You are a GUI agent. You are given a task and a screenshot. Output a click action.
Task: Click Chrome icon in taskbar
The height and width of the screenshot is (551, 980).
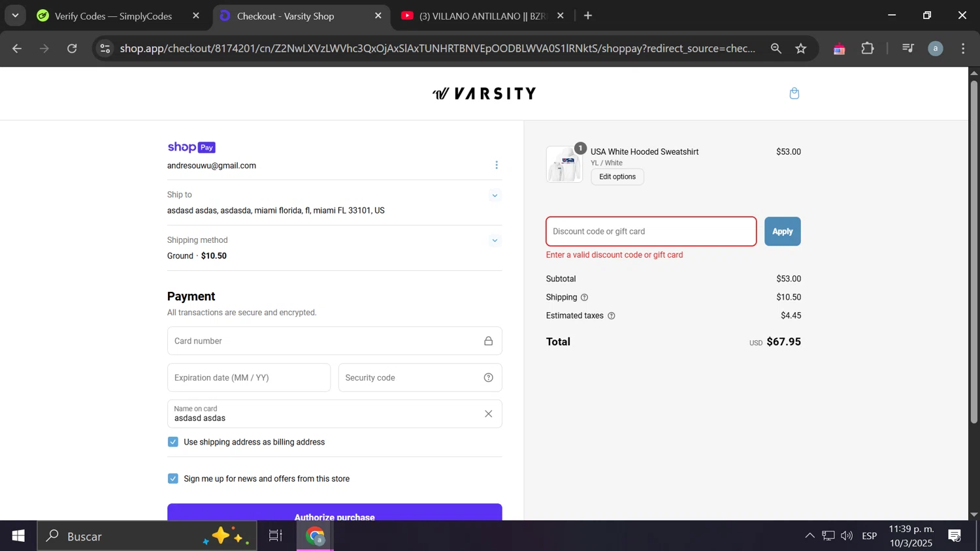pyautogui.click(x=316, y=536)
